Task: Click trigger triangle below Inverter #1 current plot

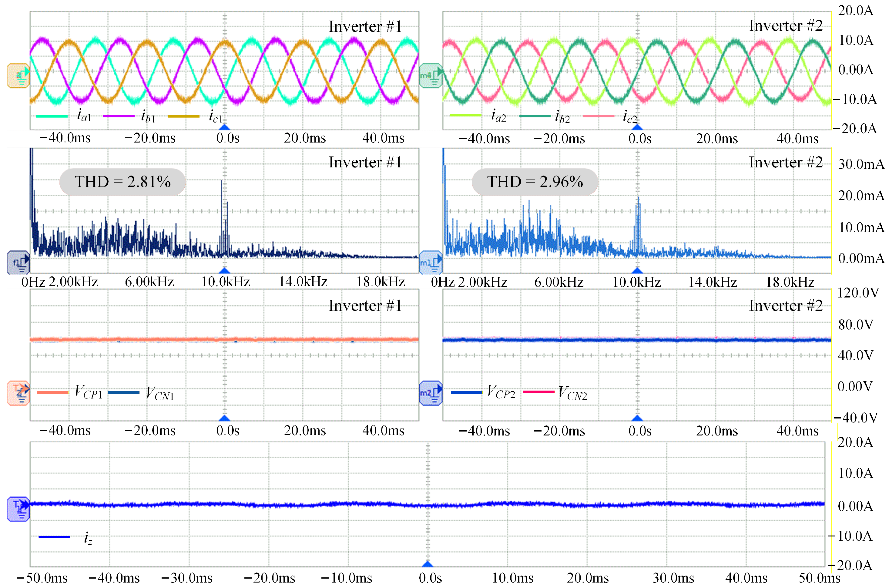Action: pyautogui.click(x=225, y=127)
